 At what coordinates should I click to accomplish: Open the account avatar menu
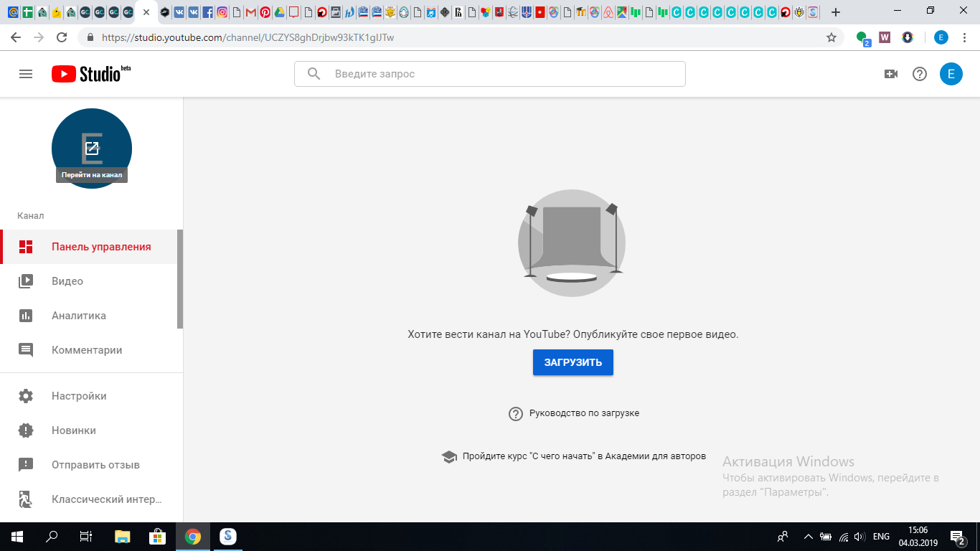pos(951,74)
